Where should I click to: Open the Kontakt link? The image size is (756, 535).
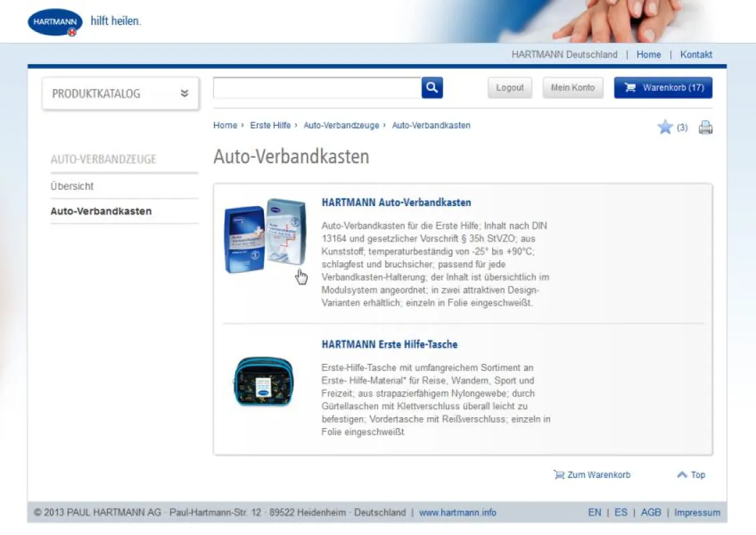tap(697, 55)
